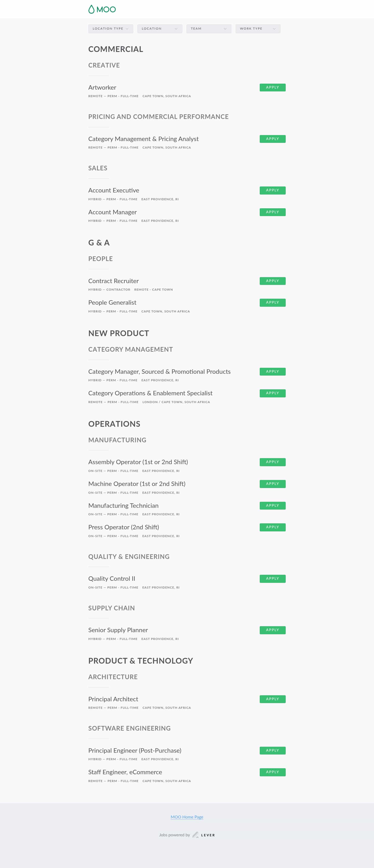Image resolution: width=374 pixels, height=868 pixels.
Task: Expand the WORK TYPE filter
Action: [x=257, y=29]
